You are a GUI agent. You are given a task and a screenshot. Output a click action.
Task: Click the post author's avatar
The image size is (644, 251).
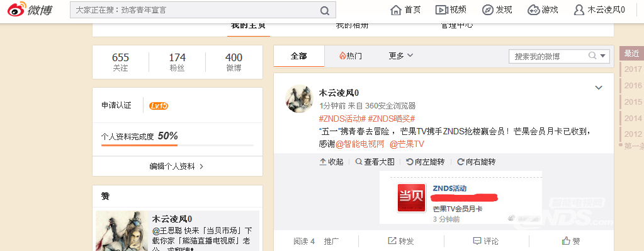[300, 99]
